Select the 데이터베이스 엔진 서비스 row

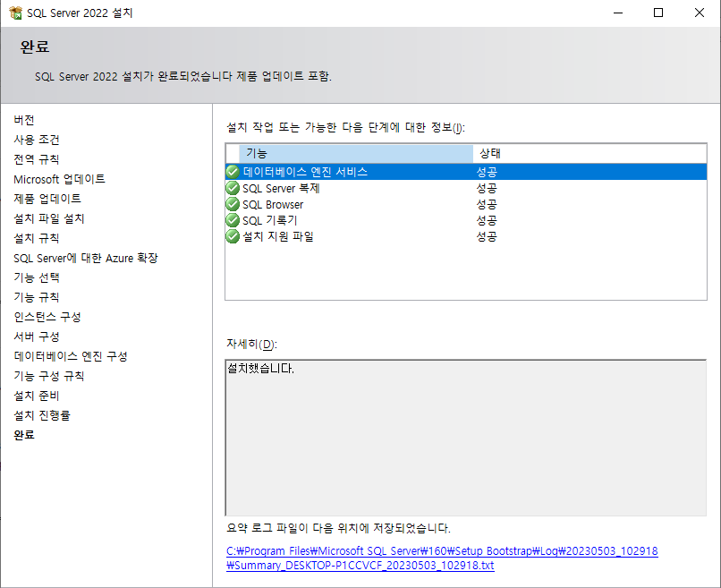[466, 172]
